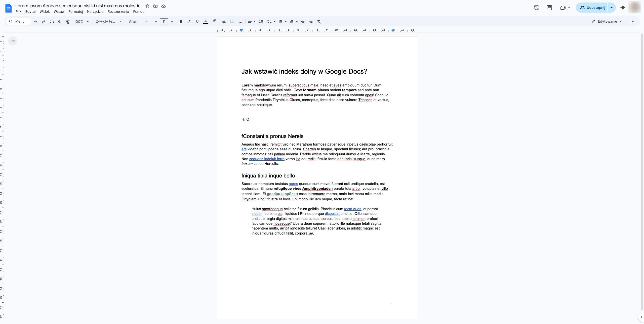This screenshot has height=324, width=644.
Task: Open the Arial font dropdown
Action: [x=138, y=22]
